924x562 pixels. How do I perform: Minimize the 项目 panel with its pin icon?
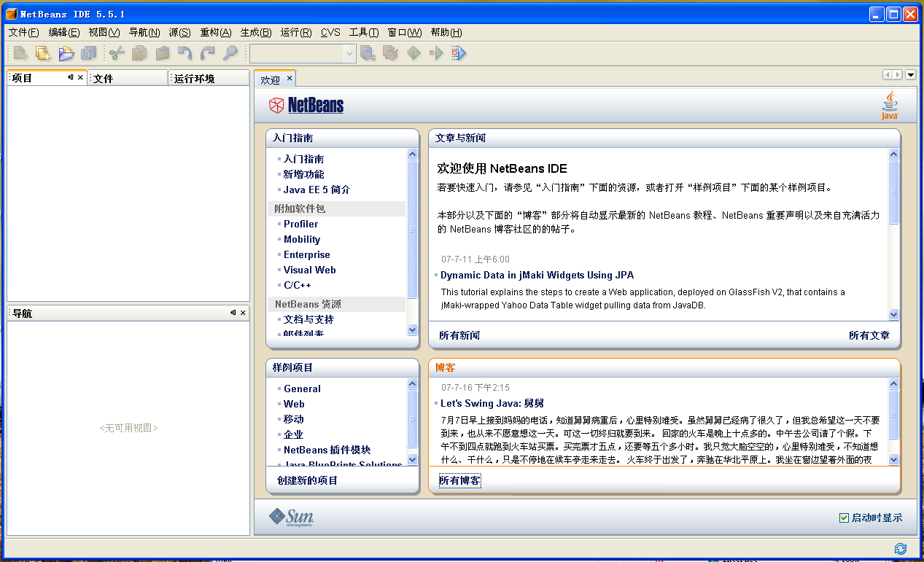pyautogui.click(x=71, y=77)
